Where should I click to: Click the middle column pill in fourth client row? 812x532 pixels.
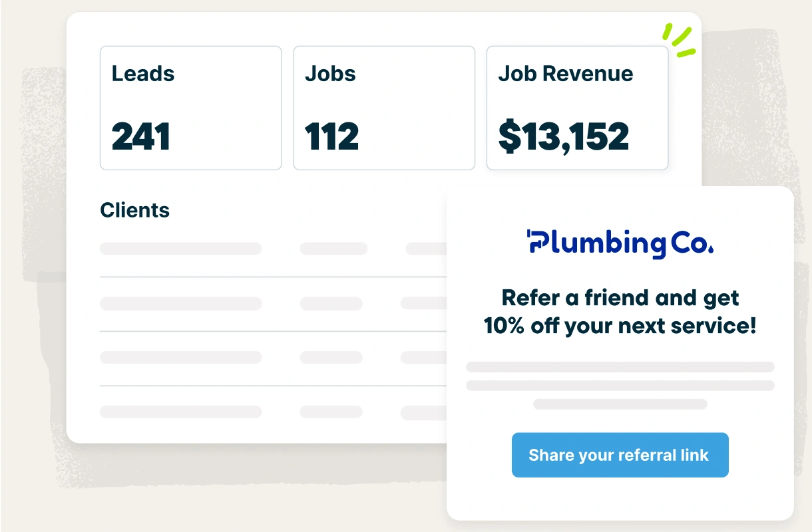pos(331,412)
